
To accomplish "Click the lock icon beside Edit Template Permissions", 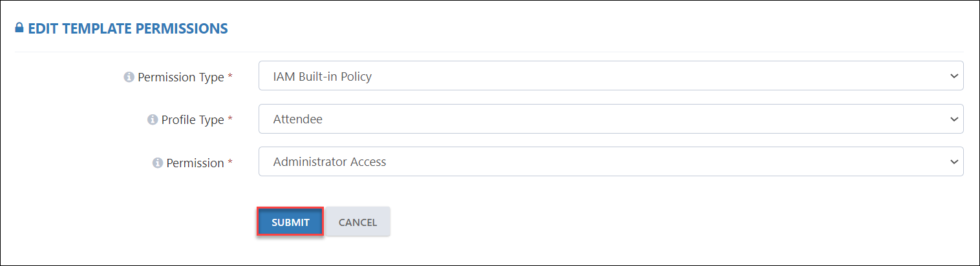I will [19, 28].
